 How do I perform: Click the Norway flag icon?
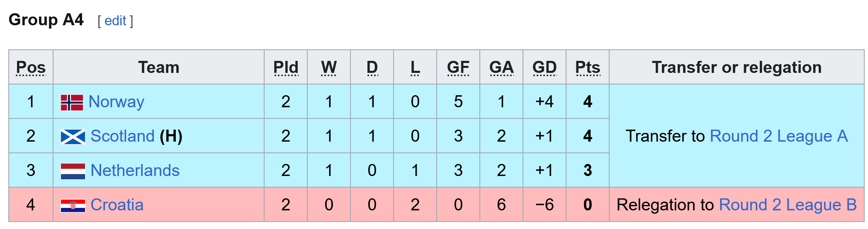coord(72,102)
